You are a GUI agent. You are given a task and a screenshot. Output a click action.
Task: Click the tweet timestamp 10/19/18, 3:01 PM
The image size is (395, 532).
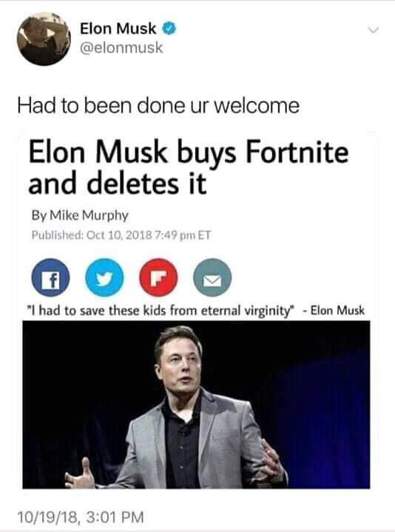81,517
